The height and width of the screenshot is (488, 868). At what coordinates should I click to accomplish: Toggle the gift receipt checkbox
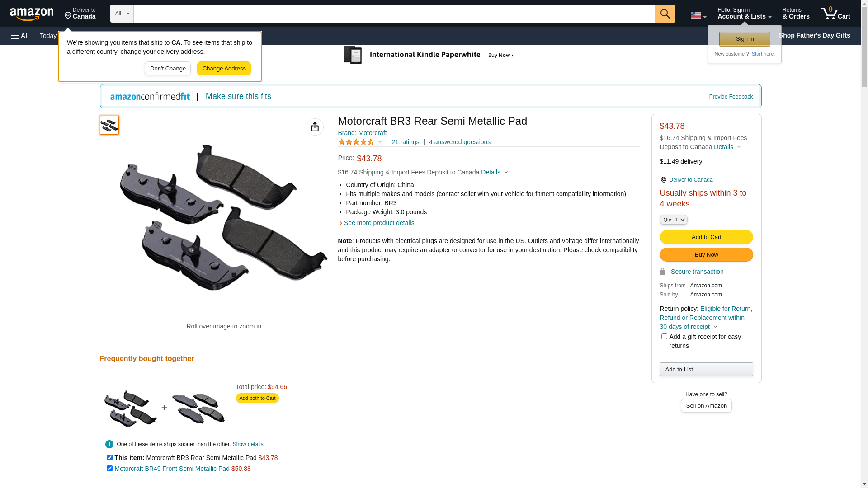pyautogui.click(x=664, y=337)
